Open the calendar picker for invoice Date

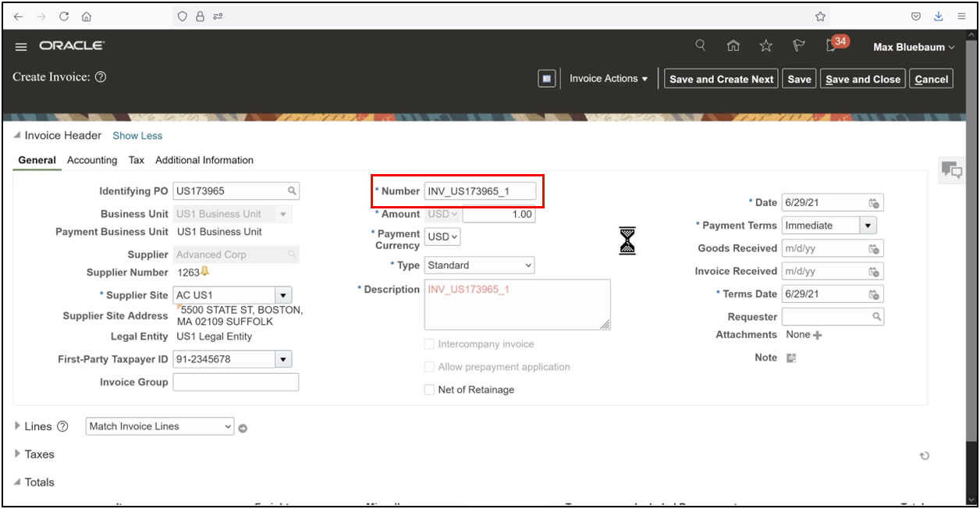[874, 202]
